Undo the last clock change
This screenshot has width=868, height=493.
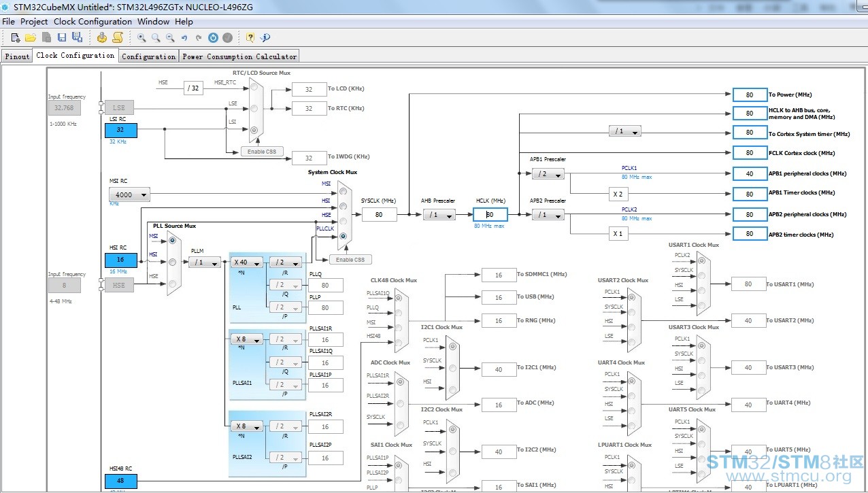pos(184,38)
